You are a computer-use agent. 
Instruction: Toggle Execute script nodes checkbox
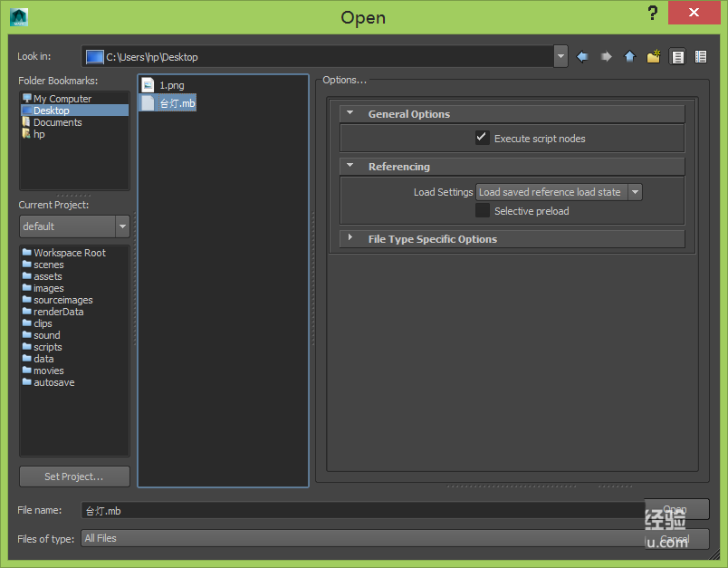[x=482, y=138]
